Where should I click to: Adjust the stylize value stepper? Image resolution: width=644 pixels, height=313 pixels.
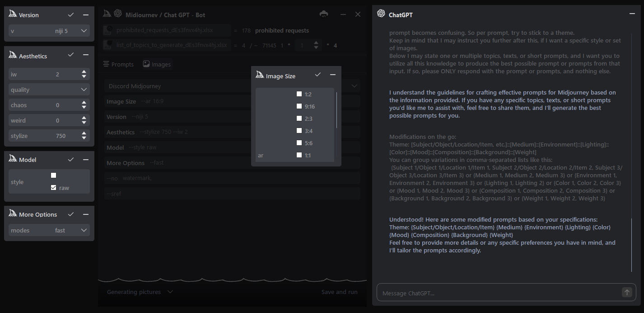tap(84, 136)
